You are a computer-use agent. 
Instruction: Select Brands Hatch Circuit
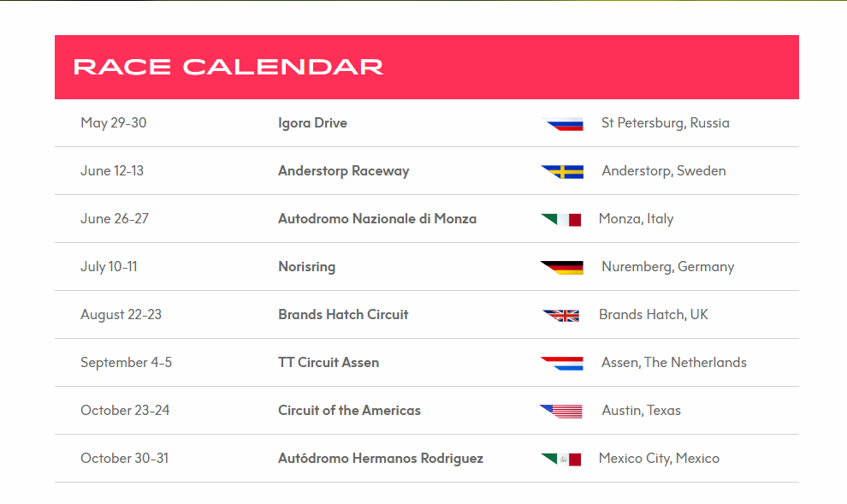(343, 314)
